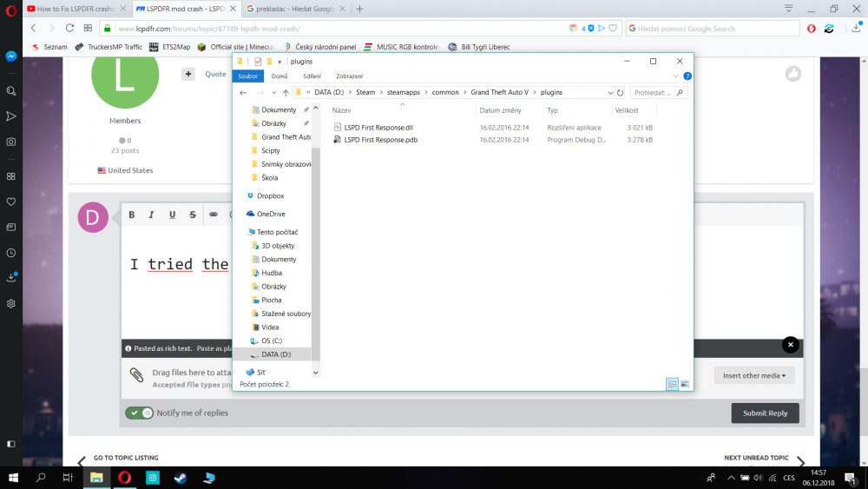The height and width of the screenshot is (489, 868).
Task: Apply bold formatting in reply editor
Action: pyautogui.click(x=132, y=215)
